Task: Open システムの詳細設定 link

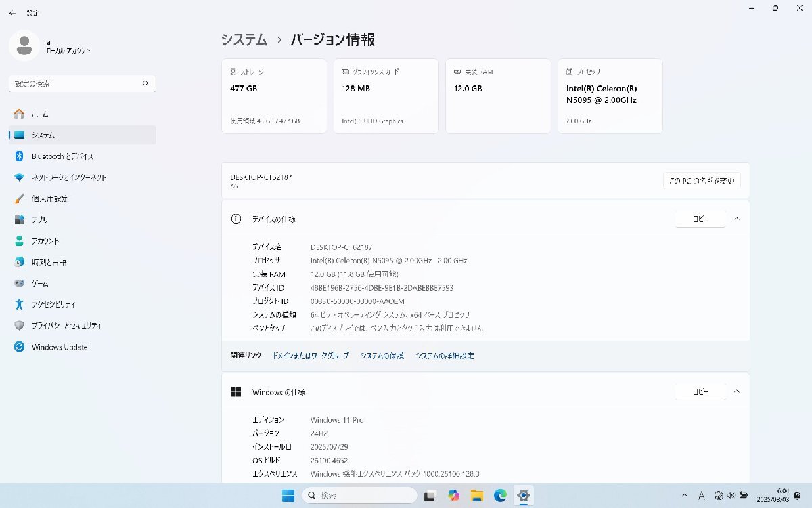Action: click(445, 356)
